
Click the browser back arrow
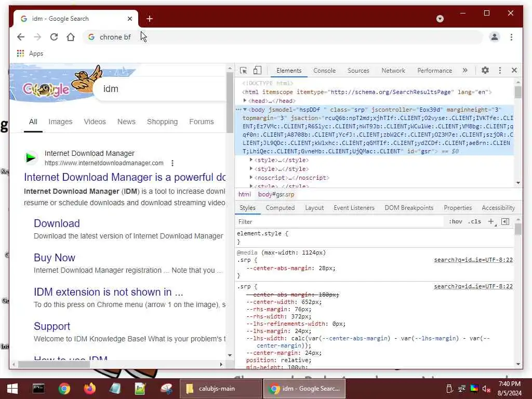point(21,37)
